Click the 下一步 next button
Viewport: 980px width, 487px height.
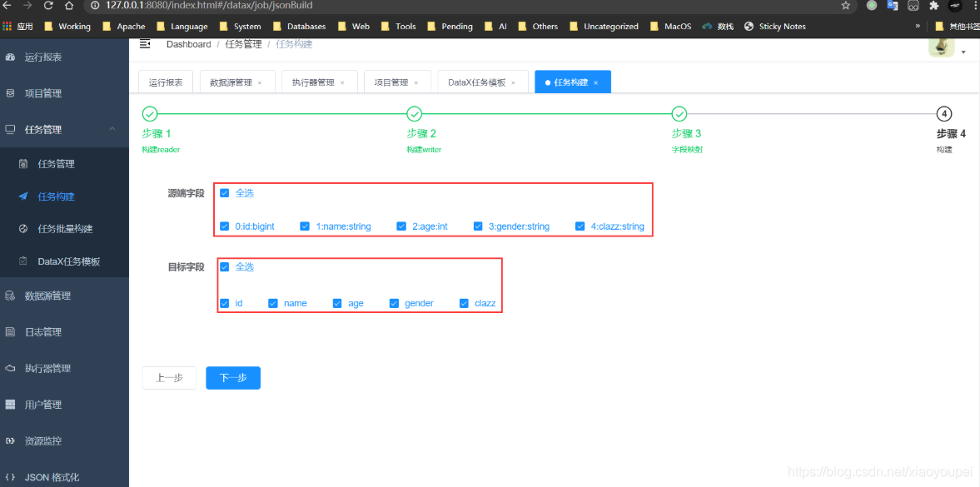[233, 378]
